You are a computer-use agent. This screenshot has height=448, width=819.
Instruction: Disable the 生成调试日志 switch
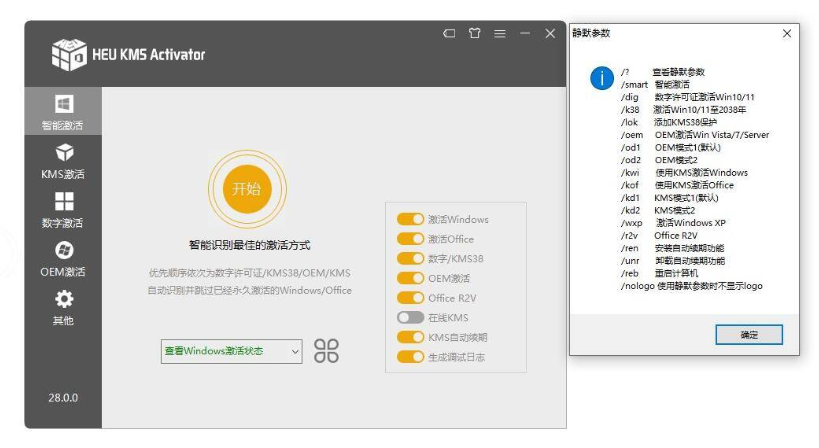(x=410, y=357)
